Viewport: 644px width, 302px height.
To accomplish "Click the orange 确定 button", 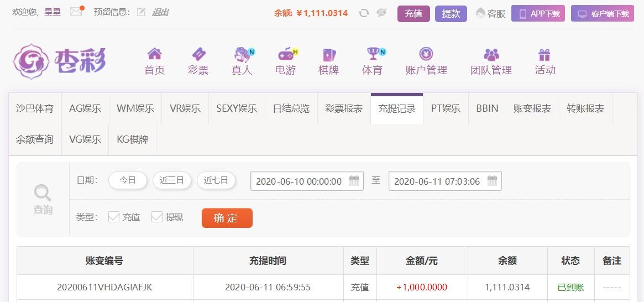I will coord(227,218).
